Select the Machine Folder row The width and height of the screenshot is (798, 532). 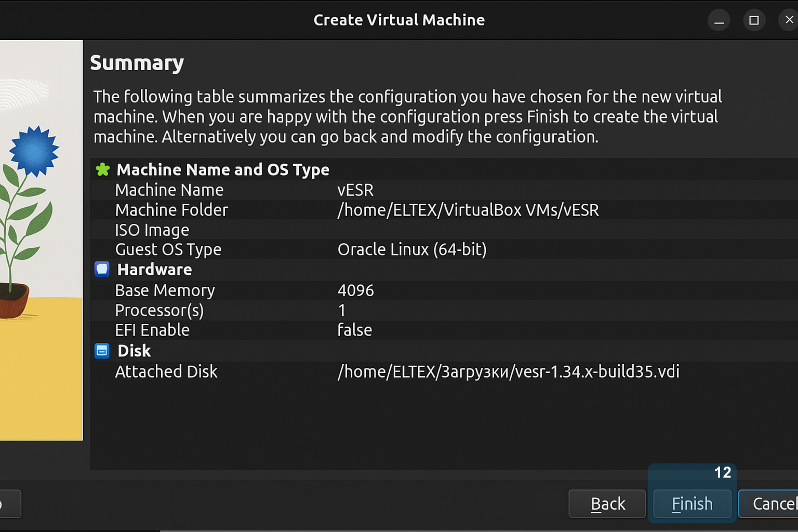tap(468, 210)
